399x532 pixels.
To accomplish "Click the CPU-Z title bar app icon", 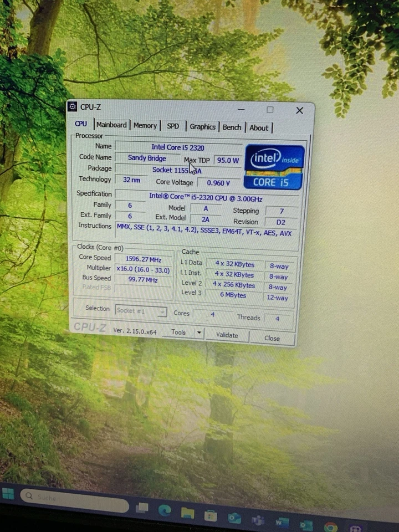I will [72, 106].
